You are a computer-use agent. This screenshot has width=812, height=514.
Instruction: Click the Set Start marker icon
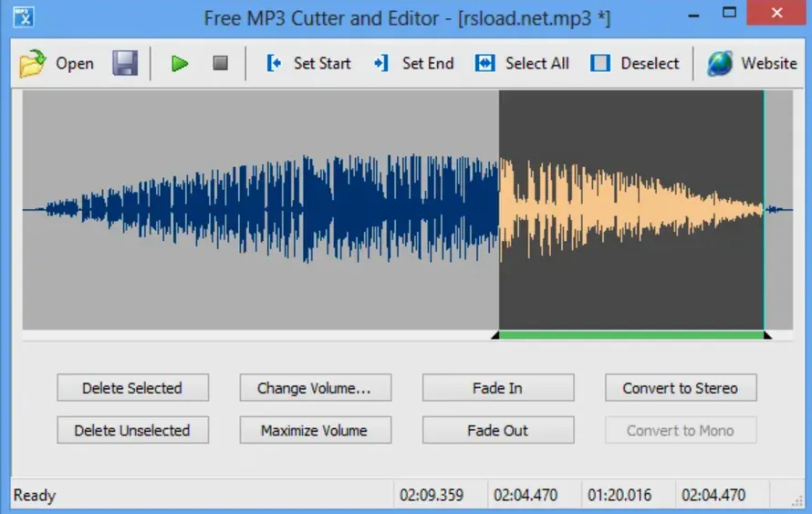pos(274,63)
